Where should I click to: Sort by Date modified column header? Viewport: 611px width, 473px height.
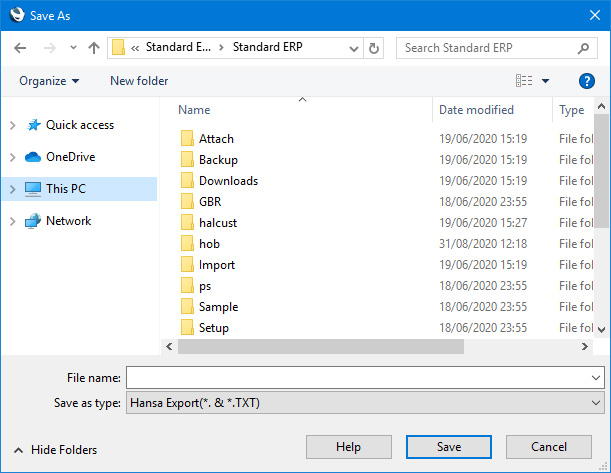pyautogui.click(x=476, y=110)
